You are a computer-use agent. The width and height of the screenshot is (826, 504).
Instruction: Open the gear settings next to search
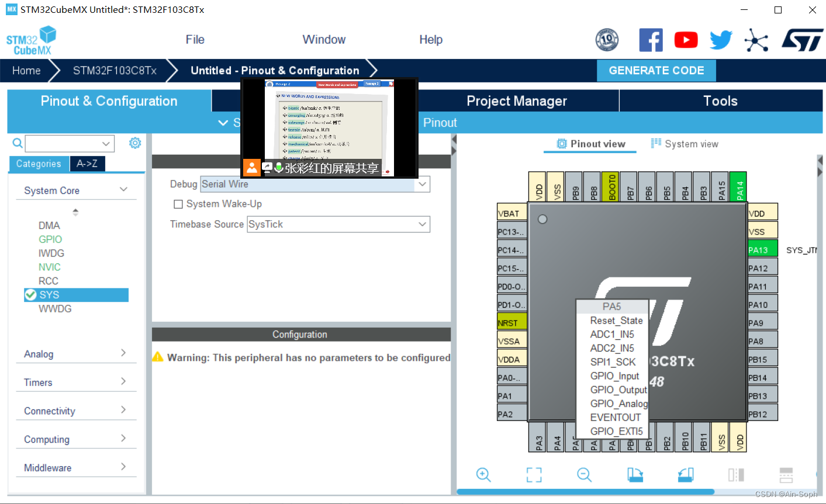point(135,143)
